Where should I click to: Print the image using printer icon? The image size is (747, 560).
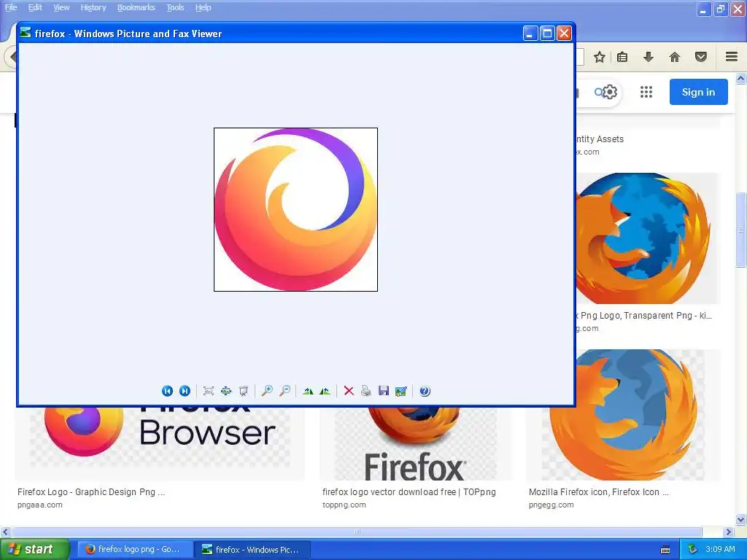[x=366, y=391]
